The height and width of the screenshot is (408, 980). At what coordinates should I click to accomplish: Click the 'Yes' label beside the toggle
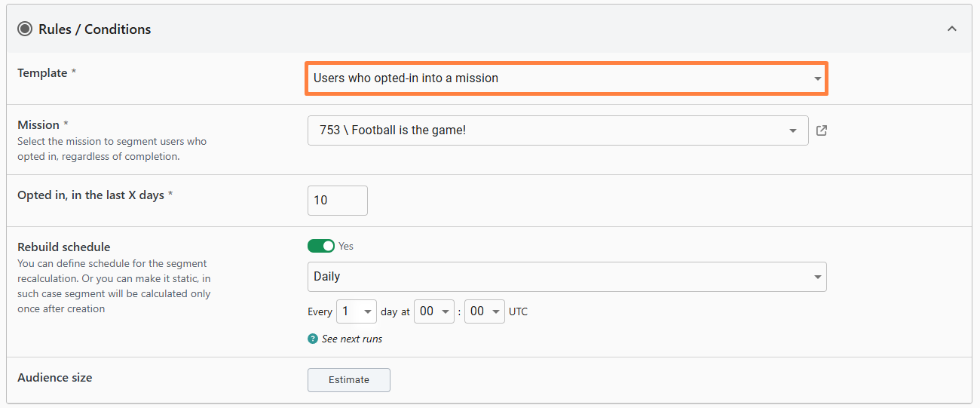tap(346, 246)
